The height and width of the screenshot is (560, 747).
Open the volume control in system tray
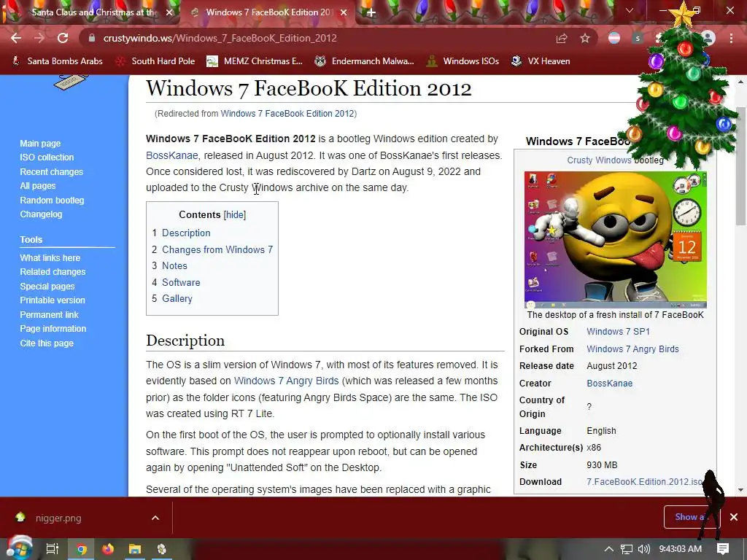tap(644, 549)
